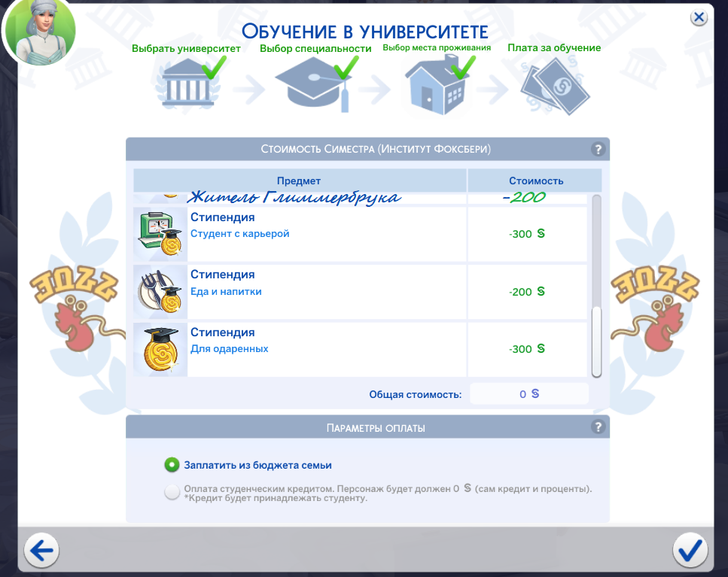Image resolution: width=728 pixels, height=577 pixels.
Task: Click the 'Житель Глиммербрука' row text
Action: [294, 198]
